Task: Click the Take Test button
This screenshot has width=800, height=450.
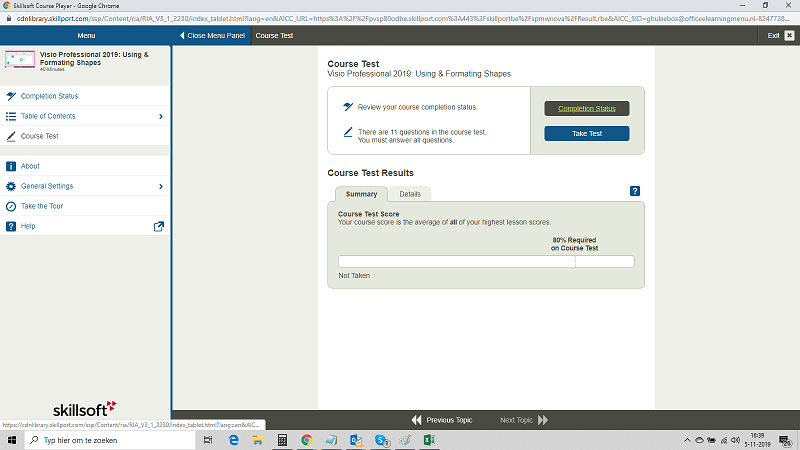Action: 587,134
